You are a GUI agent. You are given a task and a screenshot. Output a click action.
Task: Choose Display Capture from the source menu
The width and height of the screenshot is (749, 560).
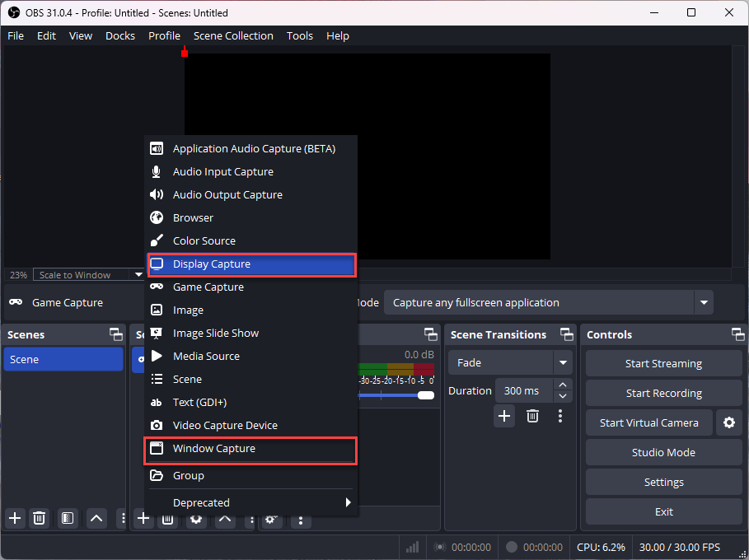pos(250,264)
